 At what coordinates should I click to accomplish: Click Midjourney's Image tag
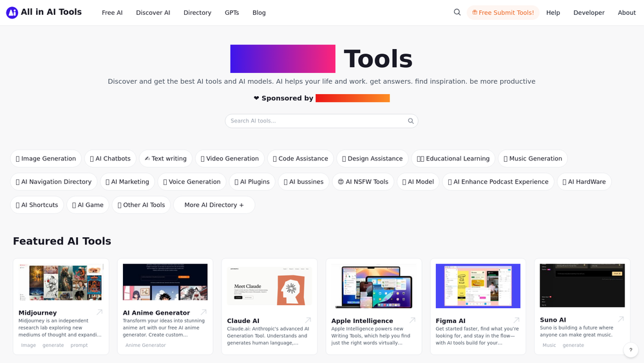coord(28,346)
